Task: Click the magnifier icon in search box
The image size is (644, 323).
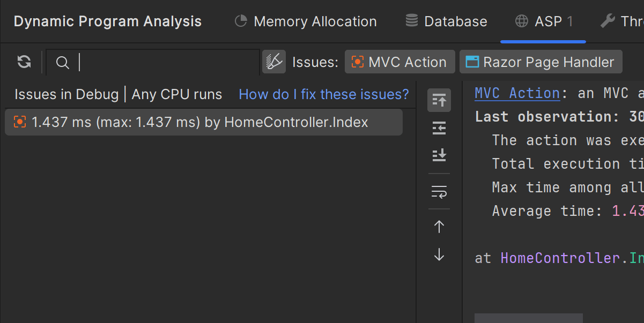Action: [x=63, y=63]
